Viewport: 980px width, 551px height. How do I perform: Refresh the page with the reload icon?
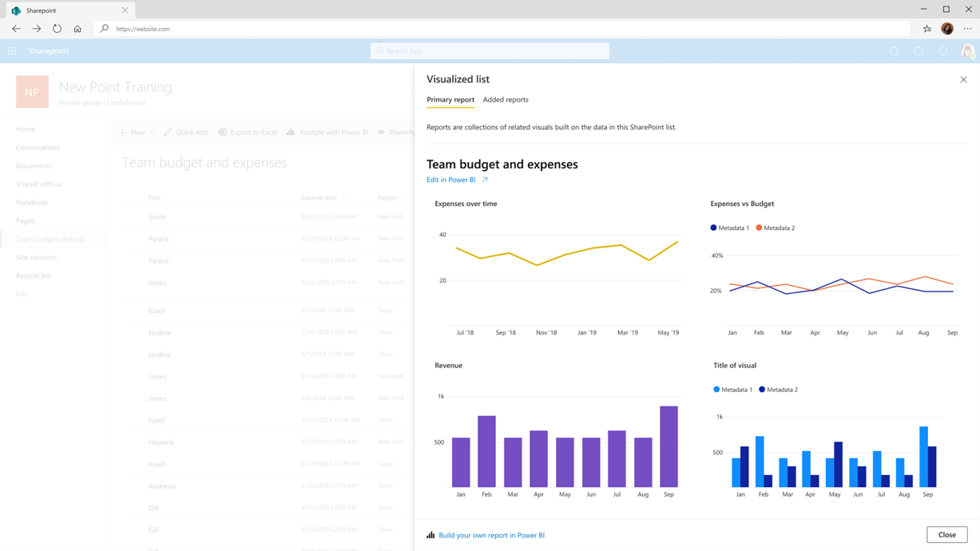[x=57, y=29]
